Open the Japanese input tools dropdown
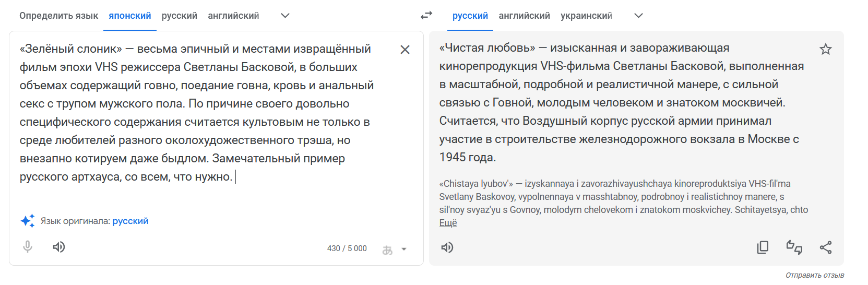This screenshot has width=868, height=285. (x=394, y=250)
